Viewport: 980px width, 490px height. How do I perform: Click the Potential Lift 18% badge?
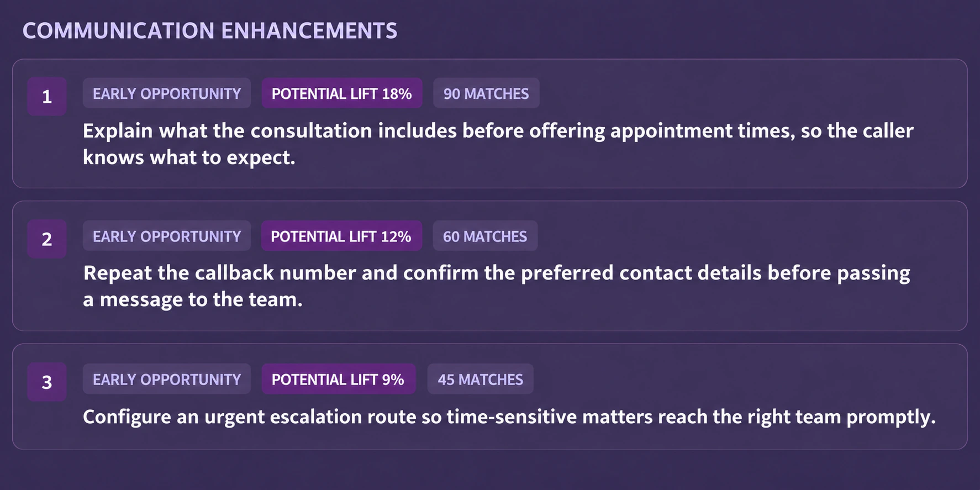click(342, 93)
